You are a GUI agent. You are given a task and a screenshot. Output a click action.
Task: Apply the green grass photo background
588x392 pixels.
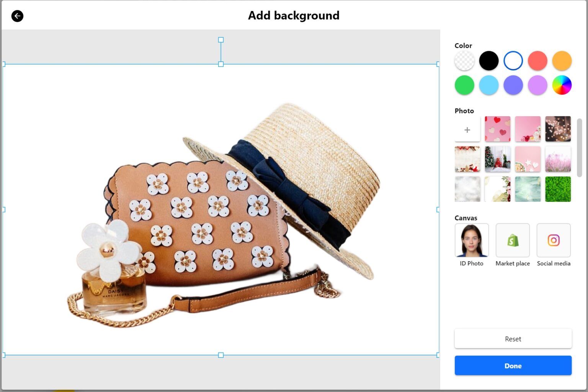click(558, 189)
